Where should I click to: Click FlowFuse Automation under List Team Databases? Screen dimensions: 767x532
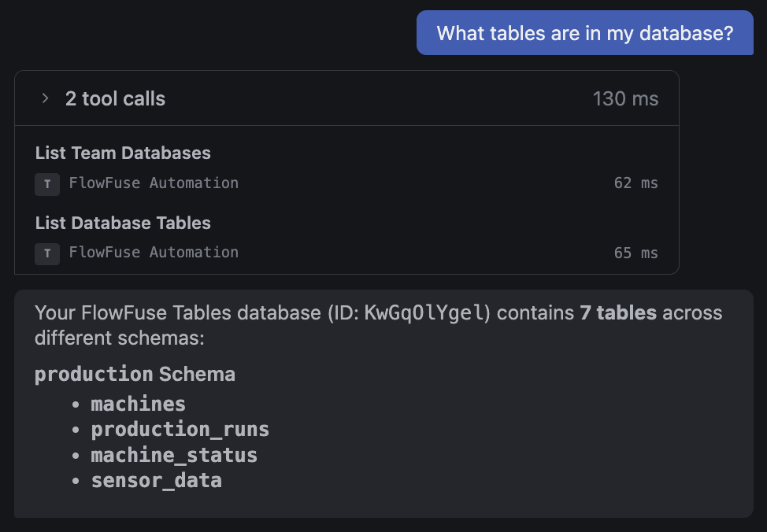(154, 183)
